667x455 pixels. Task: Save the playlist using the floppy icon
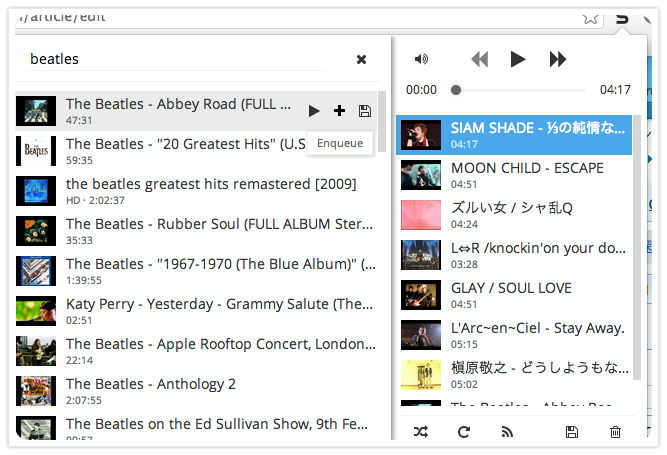[x=572, y=432]
